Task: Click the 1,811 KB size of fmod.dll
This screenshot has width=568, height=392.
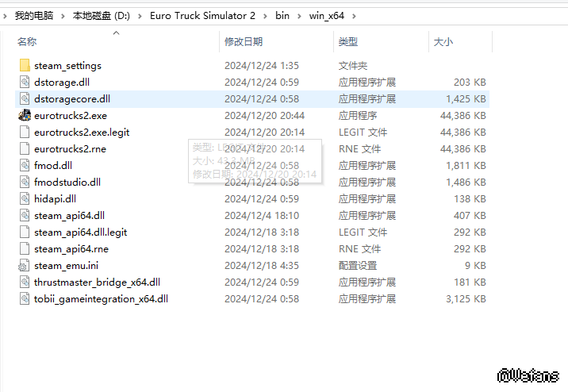Action: 466,166
